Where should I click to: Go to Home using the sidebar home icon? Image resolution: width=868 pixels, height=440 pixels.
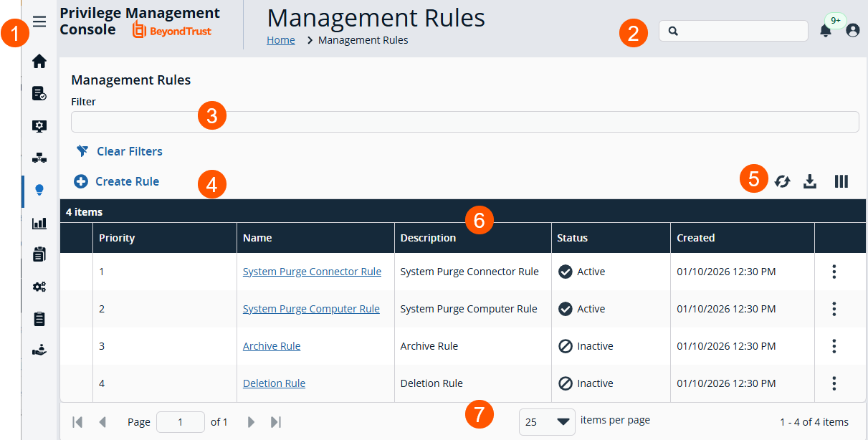tap(39, 62)
